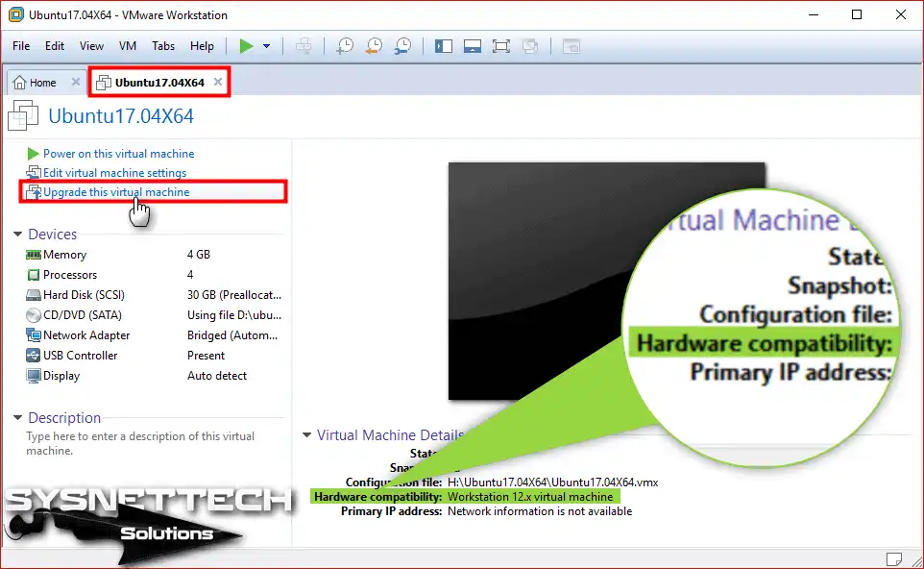Click the Workstation 12.x virtual machine text
924x569 pixels.
530,497
